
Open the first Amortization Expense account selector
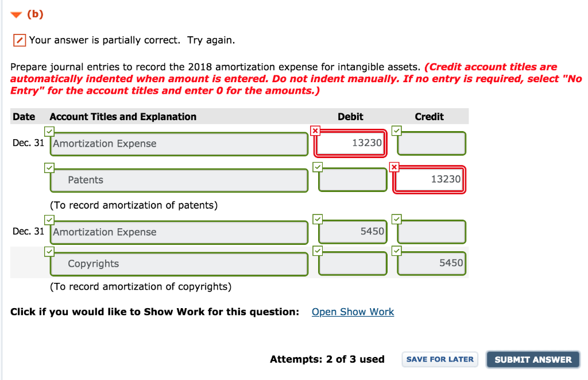(x=179, y=144)
